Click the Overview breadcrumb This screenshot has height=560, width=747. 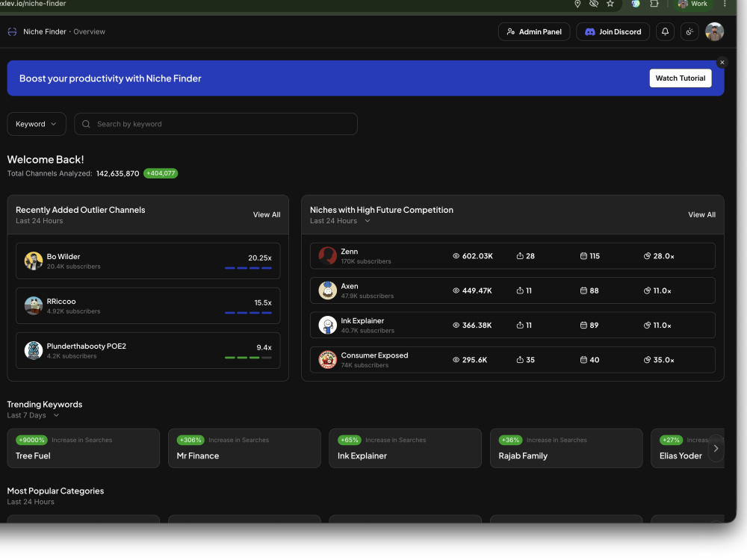pyautogui.click(x=89, y=32)
